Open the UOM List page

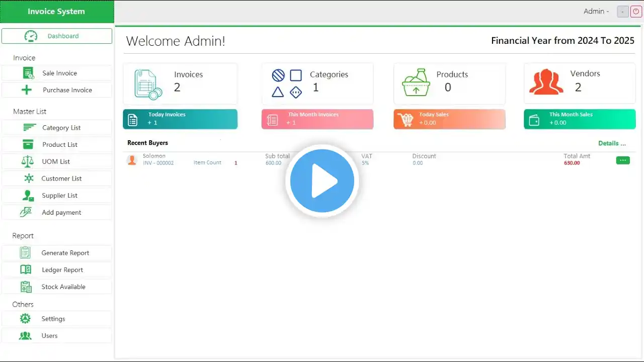tap(57, 161)
